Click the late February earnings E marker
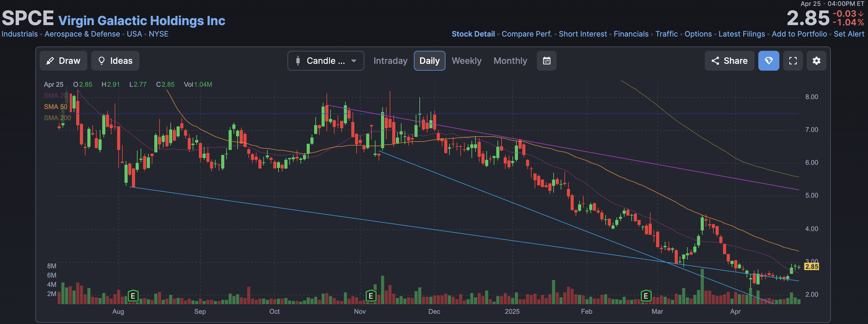This screenshot has width=868, height=324. click(646, 296)
